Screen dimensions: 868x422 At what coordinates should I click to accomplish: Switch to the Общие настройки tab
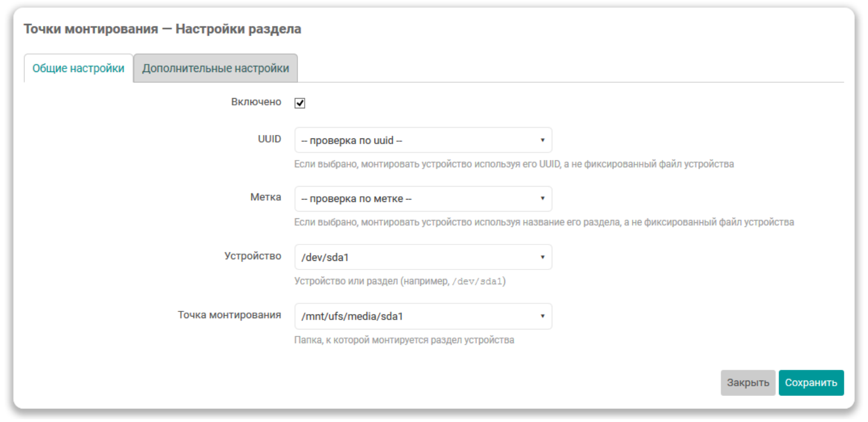tap(78, 69)
